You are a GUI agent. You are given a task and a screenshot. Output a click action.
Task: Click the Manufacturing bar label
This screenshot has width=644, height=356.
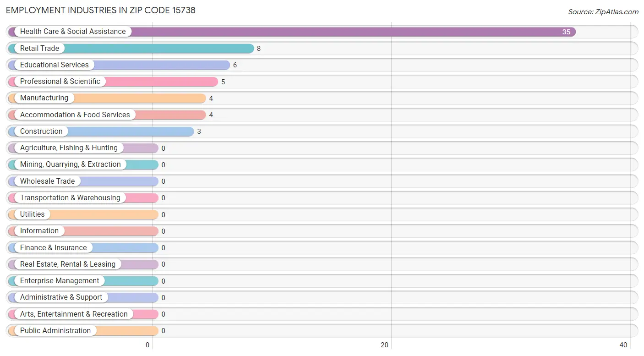(x=44, y=98)
